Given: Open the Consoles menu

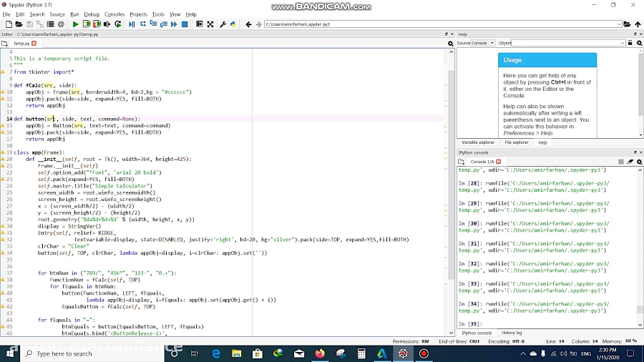Looking at the screenshot, I should pos(114,14).
